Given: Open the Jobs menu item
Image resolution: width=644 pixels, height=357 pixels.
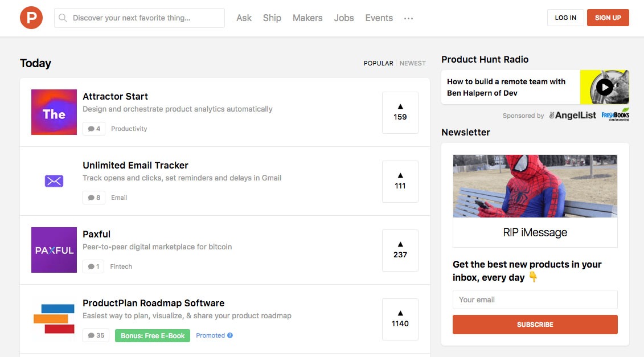Looking at the screenshot, I should pyautogui.click(x=343, y=18).
